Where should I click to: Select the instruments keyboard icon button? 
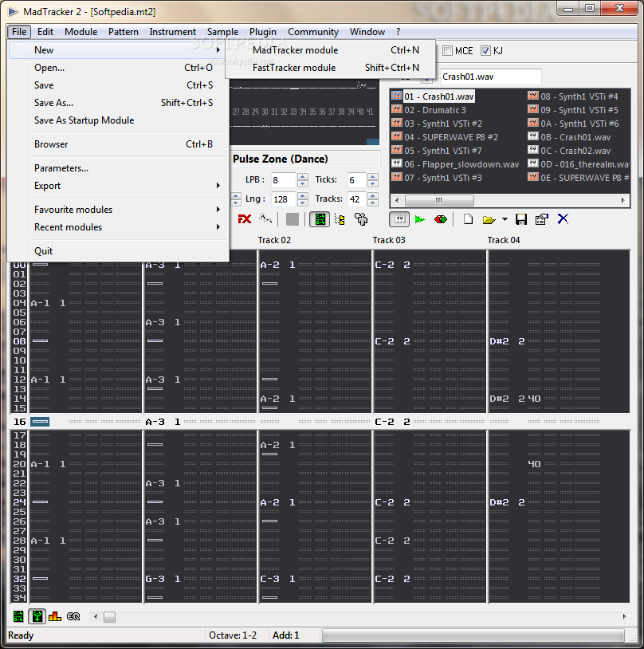coord(399,219)
